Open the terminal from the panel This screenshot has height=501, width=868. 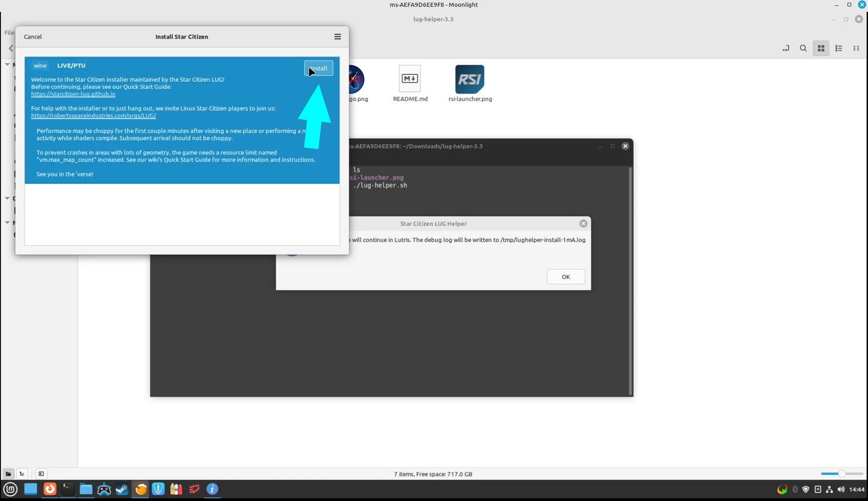67,489
